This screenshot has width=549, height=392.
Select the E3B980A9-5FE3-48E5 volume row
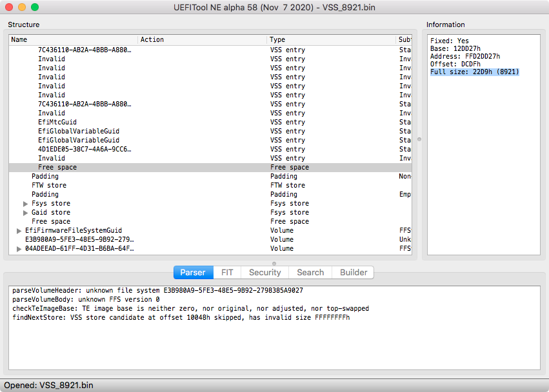[x=79, y=240]
